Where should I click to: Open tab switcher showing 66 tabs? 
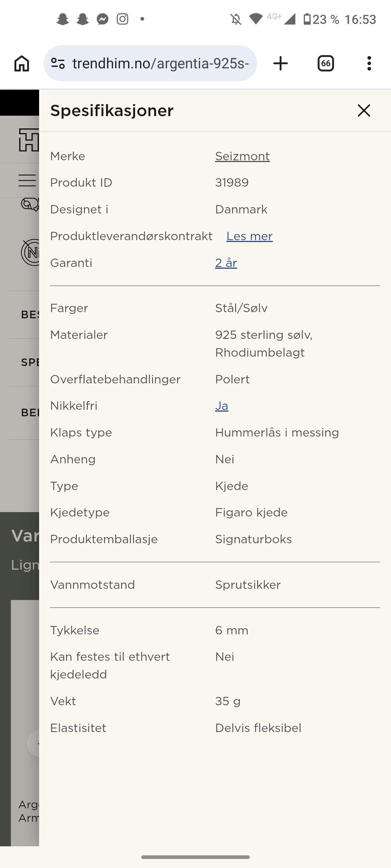coord(325,63)
